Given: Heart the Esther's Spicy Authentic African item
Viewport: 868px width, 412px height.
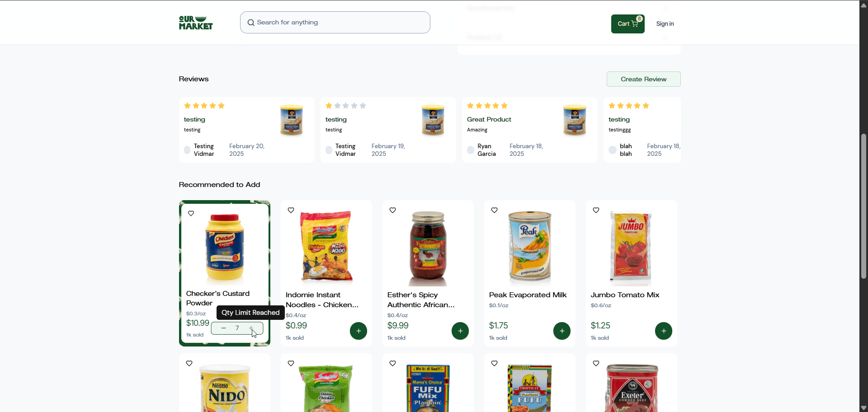Looking at the screenshot, I should coord(393,210).
